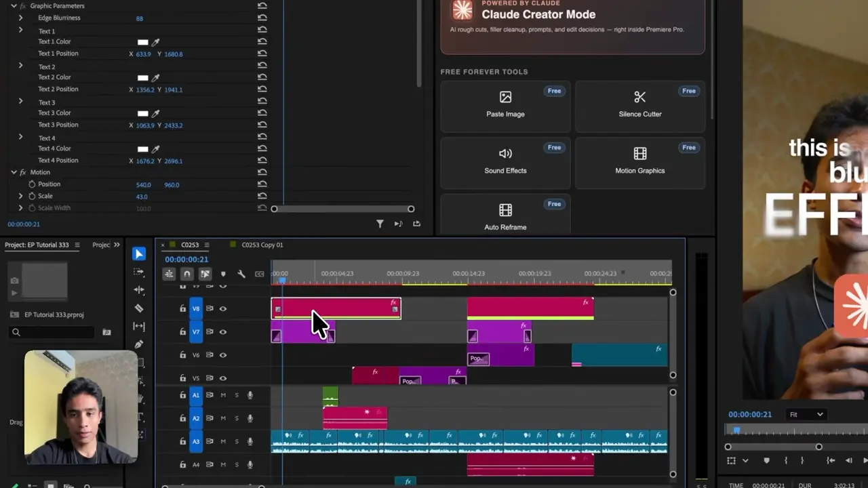Toggle track output eye for V7
The image size is (868, 488).
223,332
